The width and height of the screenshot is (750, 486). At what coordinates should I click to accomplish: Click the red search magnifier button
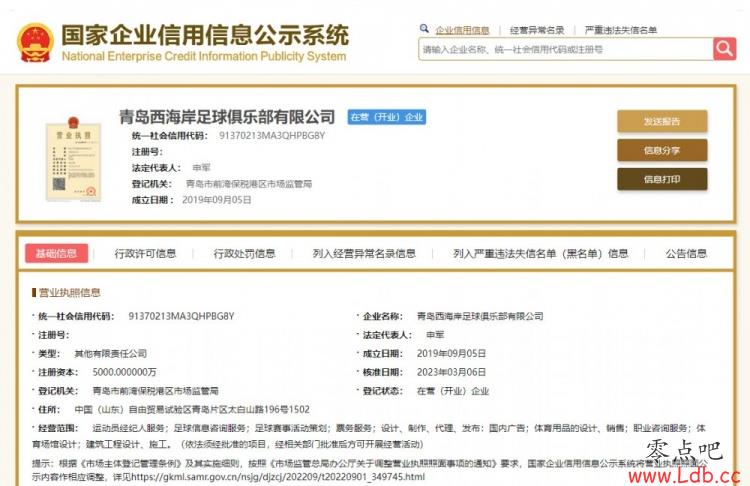724,49
